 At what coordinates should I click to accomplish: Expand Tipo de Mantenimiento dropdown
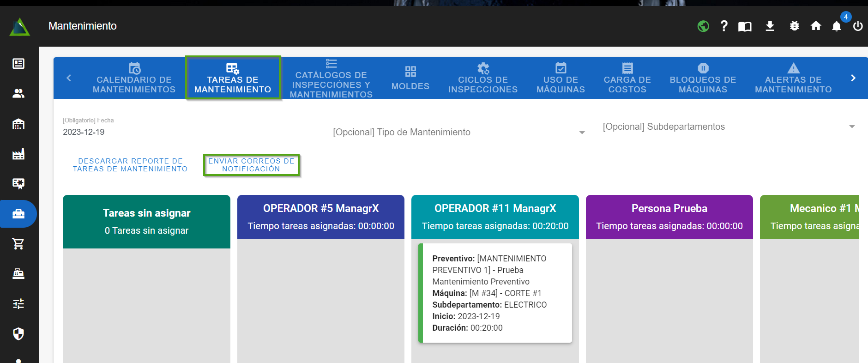(460, 133)
